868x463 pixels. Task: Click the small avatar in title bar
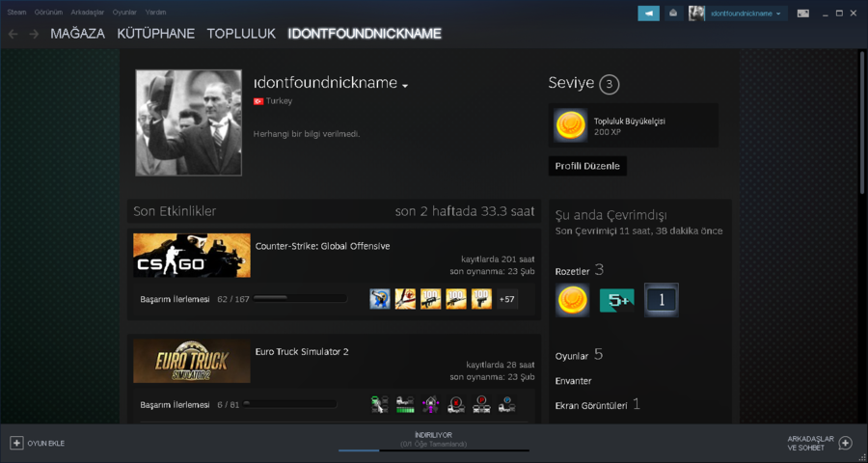696,14
